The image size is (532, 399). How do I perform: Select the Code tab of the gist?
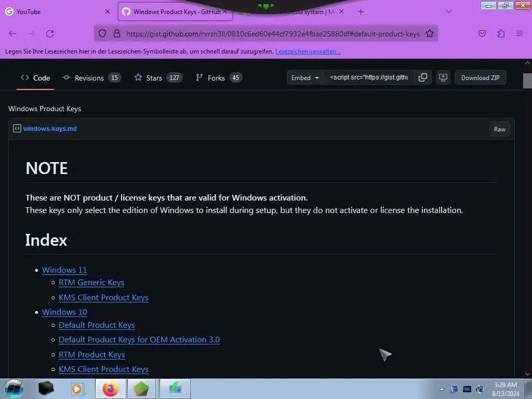pyautogui.click(x=35, y=78)
